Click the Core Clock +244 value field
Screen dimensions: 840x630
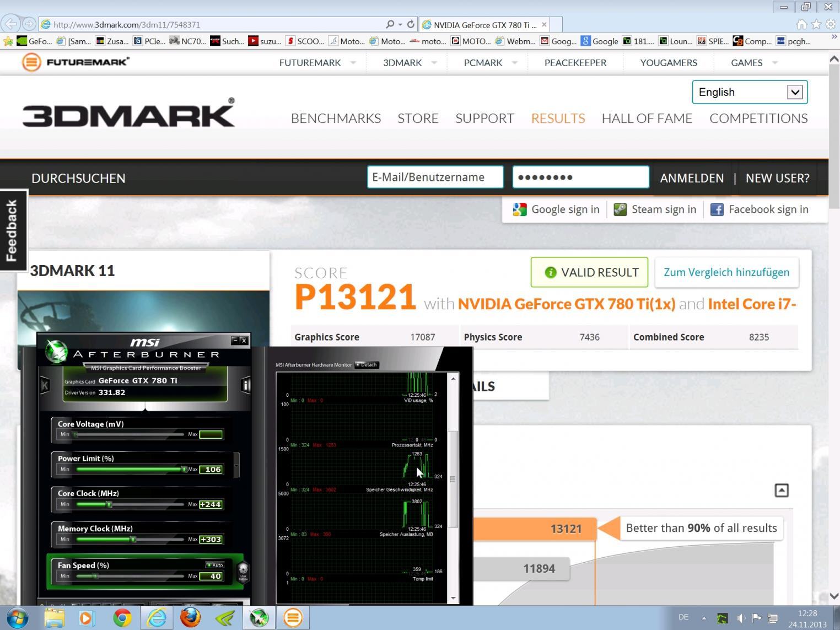coord(211,504)
